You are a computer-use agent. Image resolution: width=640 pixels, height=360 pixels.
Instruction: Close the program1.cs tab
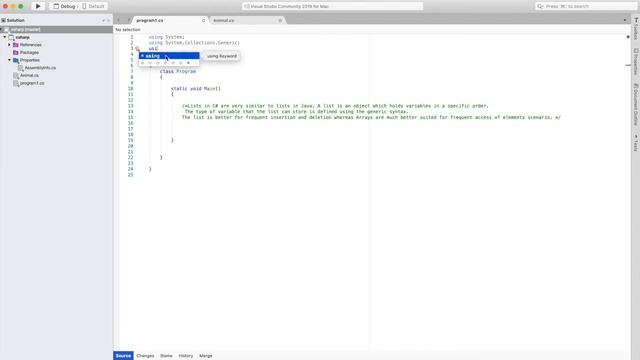coord(203,20)
